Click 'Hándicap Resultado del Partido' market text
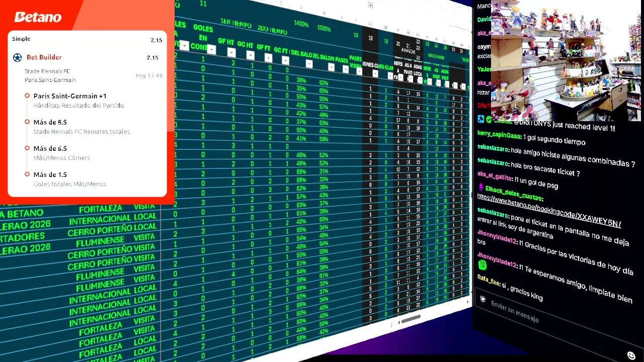This screenshot has height=362, width=644. [x=78, y=106]
